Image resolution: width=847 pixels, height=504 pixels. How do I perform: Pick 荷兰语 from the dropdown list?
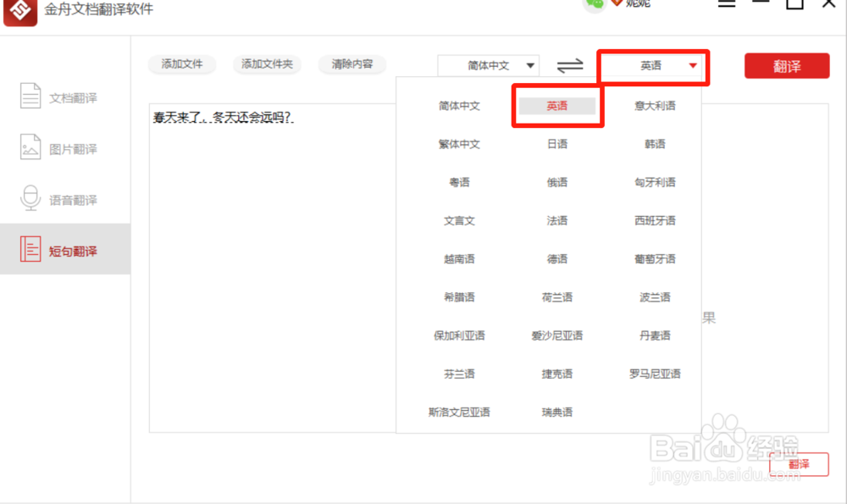click(557, 297)
